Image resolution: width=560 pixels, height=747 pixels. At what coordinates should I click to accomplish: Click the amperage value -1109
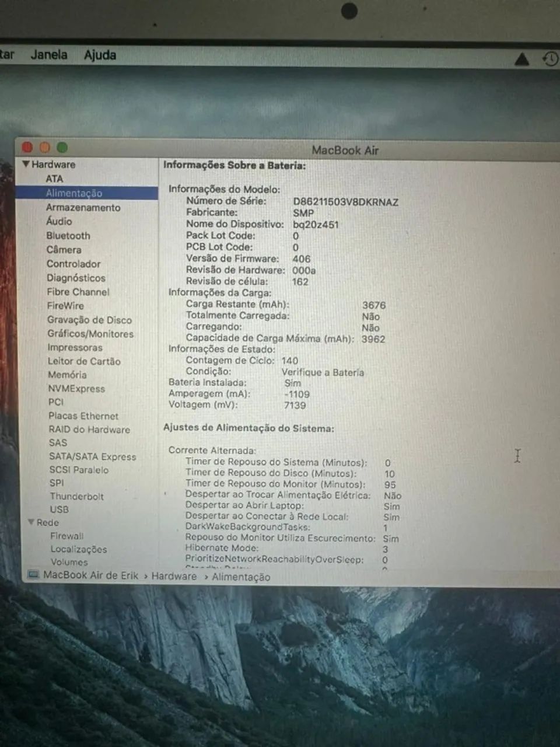[x=297, y=394]
